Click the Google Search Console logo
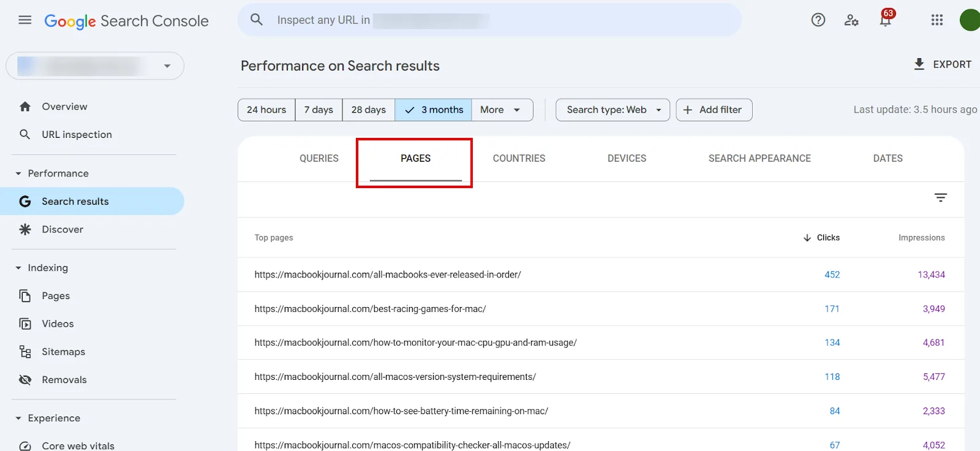This screenshot has width=980, height=451. click(x=126, y=21)
